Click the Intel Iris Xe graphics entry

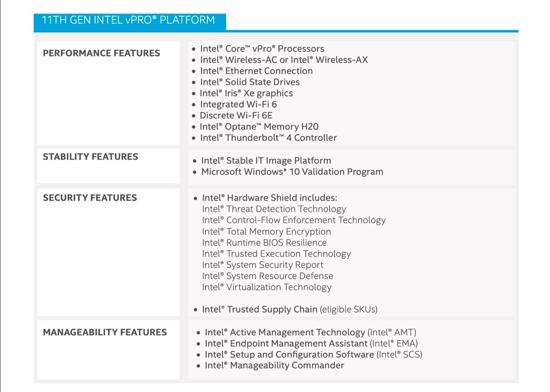[246, 94]
